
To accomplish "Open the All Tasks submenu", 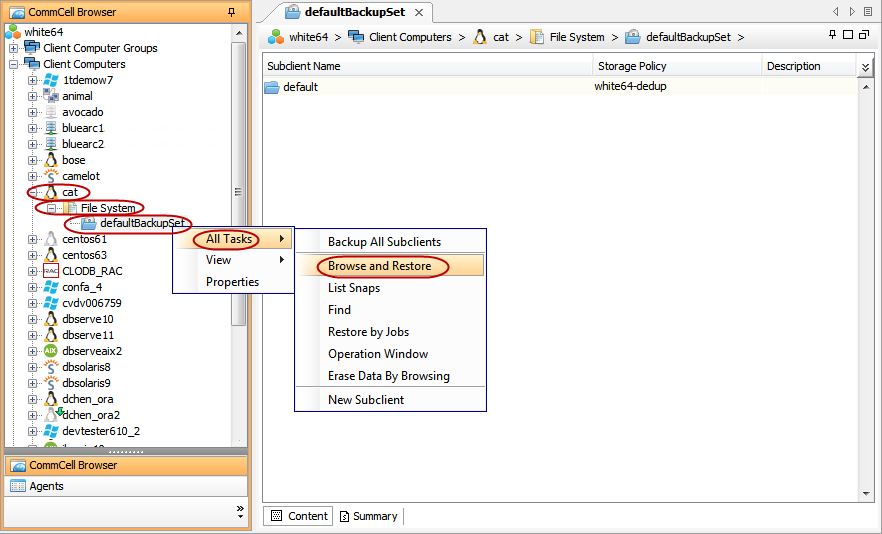I will [x=230, y=239].
